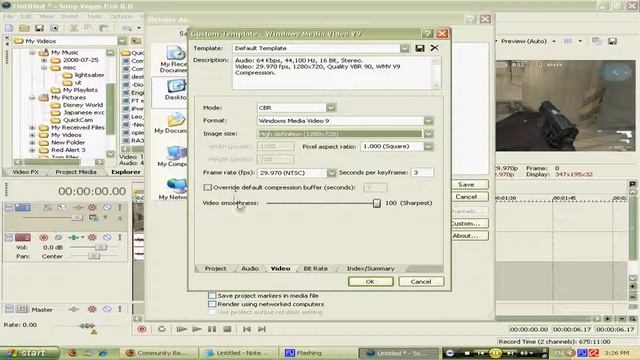The height and width of the screenshot is (360, 640).
Task: Click the Seconds per keyframe field
Action: (x=422, y=173)
